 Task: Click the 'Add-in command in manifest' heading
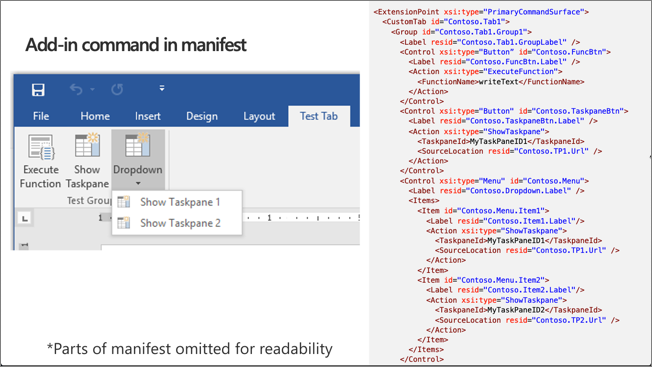pyautogui.click(x=136, y=45)
